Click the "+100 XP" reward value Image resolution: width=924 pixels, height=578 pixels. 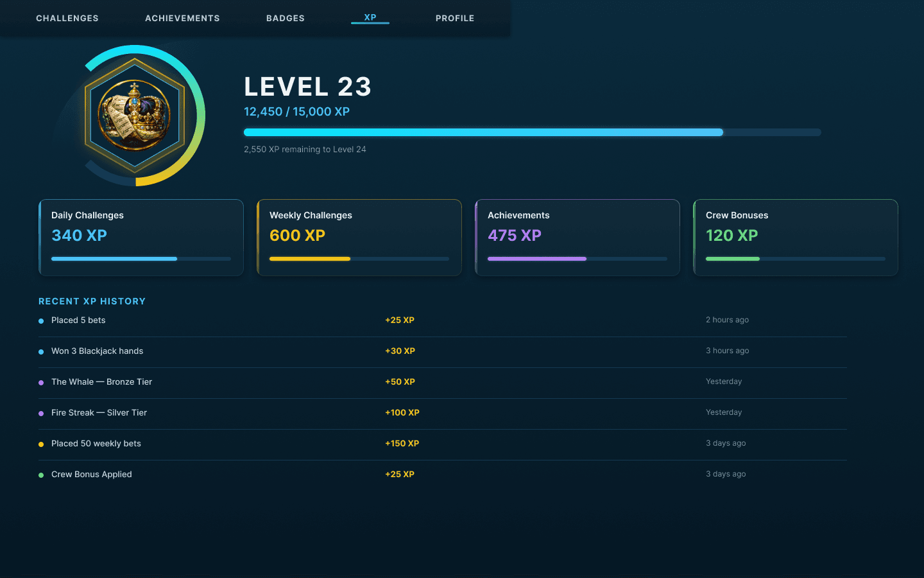[402, 412]
